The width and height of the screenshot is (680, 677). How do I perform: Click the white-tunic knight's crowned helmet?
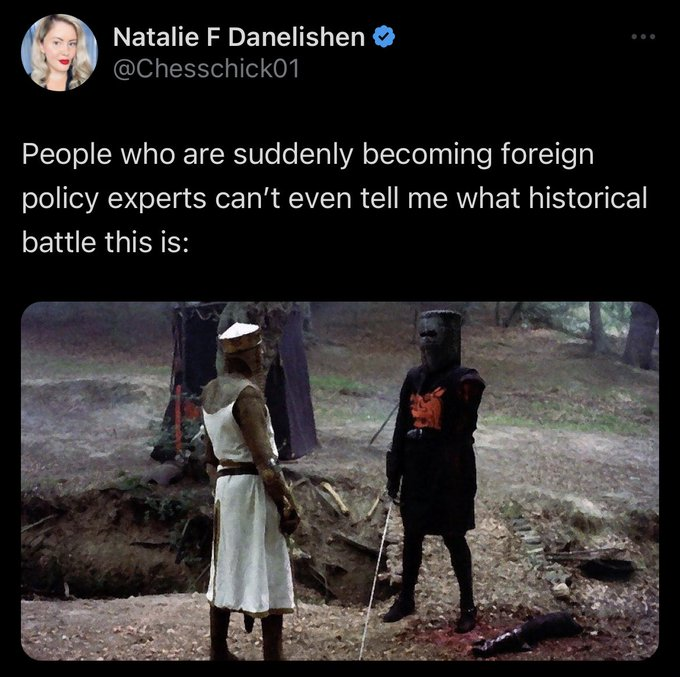(x=240, y=338)
